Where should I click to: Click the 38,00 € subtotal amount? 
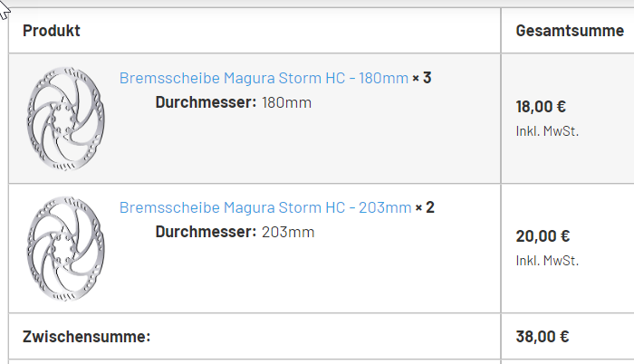[543, 338]
